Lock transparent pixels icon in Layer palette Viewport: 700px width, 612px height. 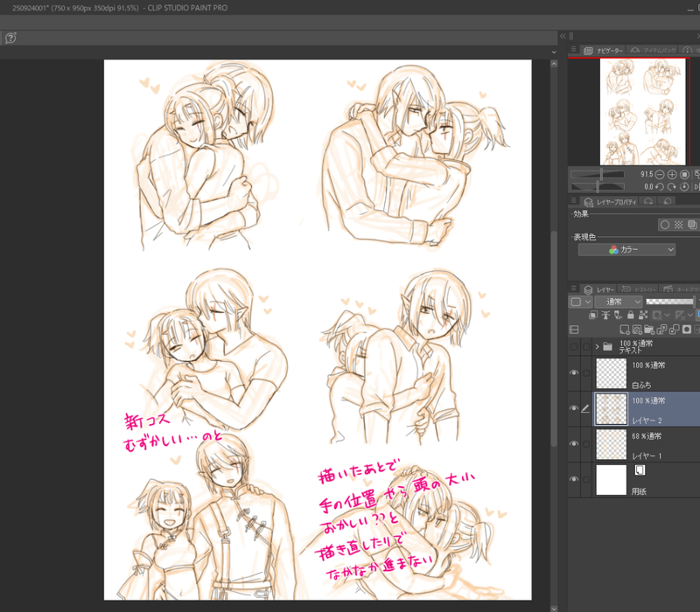(643, 315)
